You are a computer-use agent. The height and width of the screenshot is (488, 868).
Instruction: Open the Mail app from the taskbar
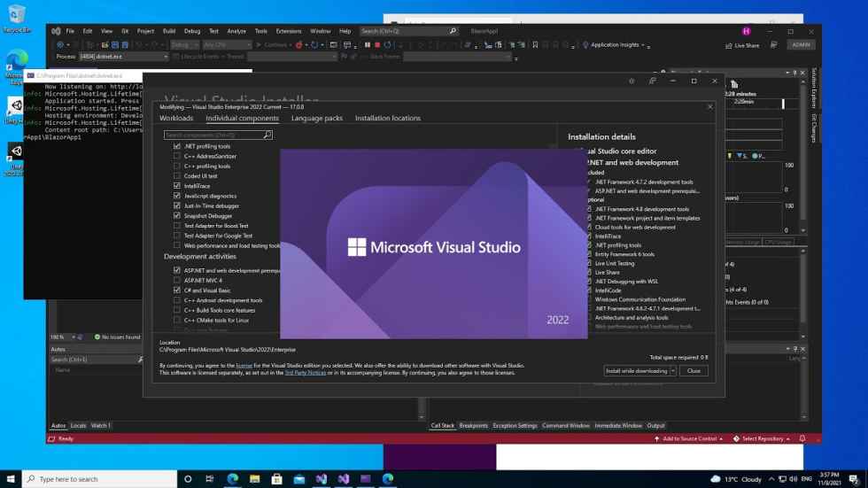tap(299, 478)
